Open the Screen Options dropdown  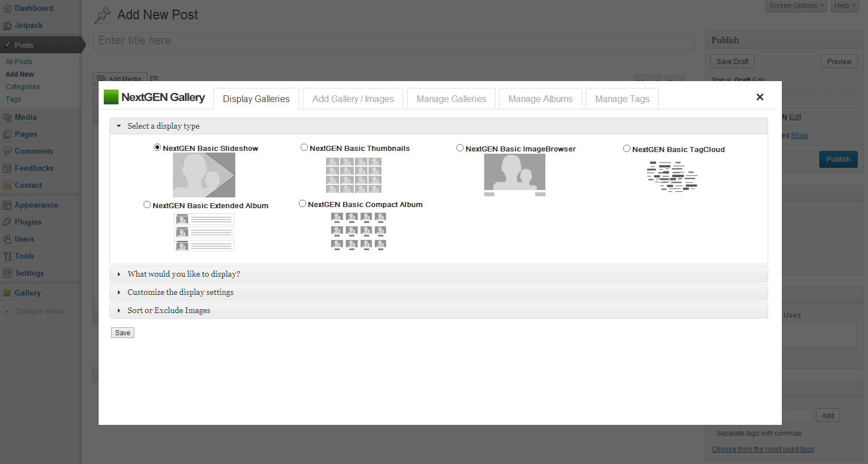(797, 6)
